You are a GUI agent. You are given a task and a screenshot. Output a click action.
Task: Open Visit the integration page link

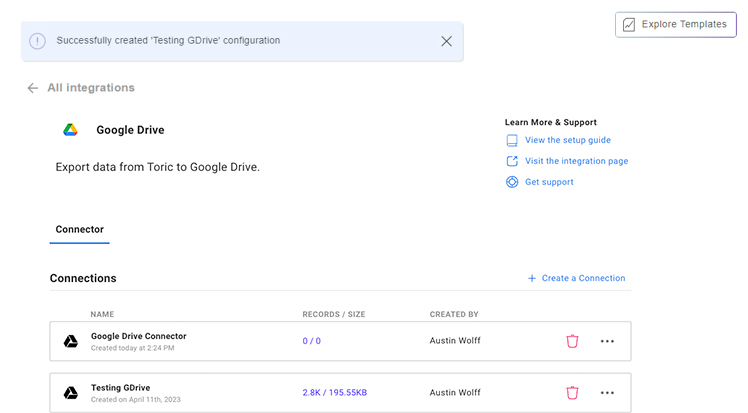pos(576,161)
